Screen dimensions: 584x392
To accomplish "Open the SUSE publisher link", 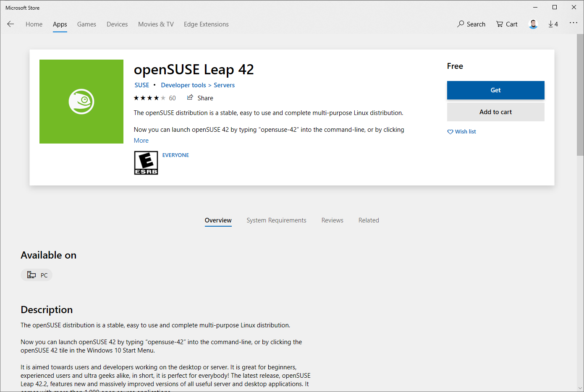I will (142, 85).
